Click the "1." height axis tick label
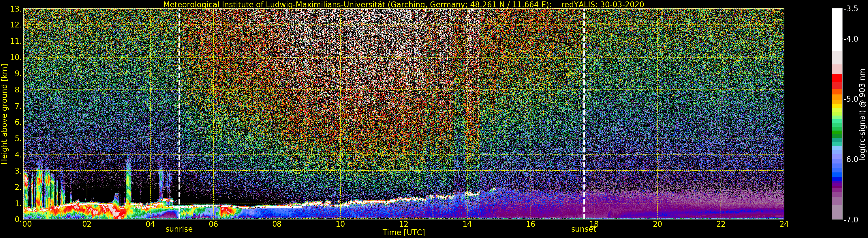This screenshot has width=868, height=238. 18,203
